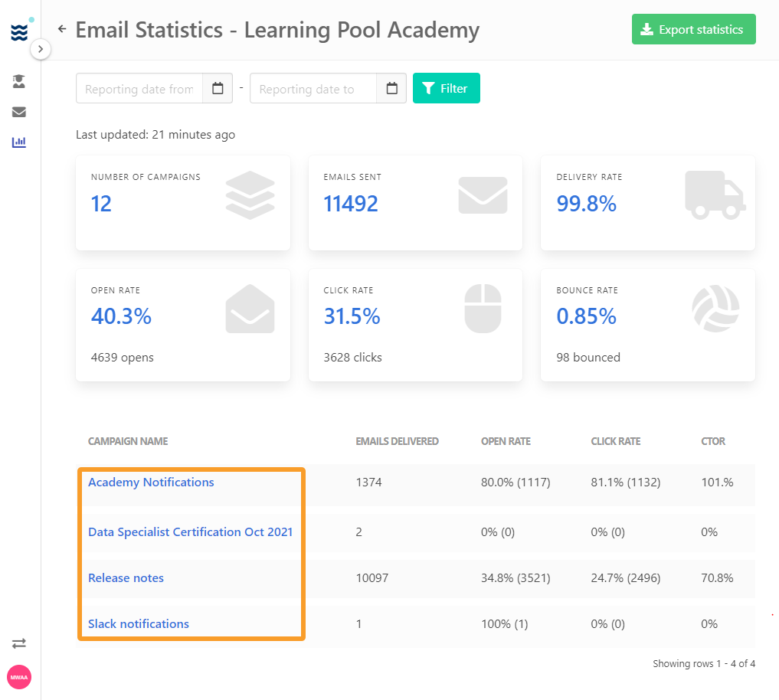
Task: Click the switch arrows icon in sidebar
Action: coord(19,644)
